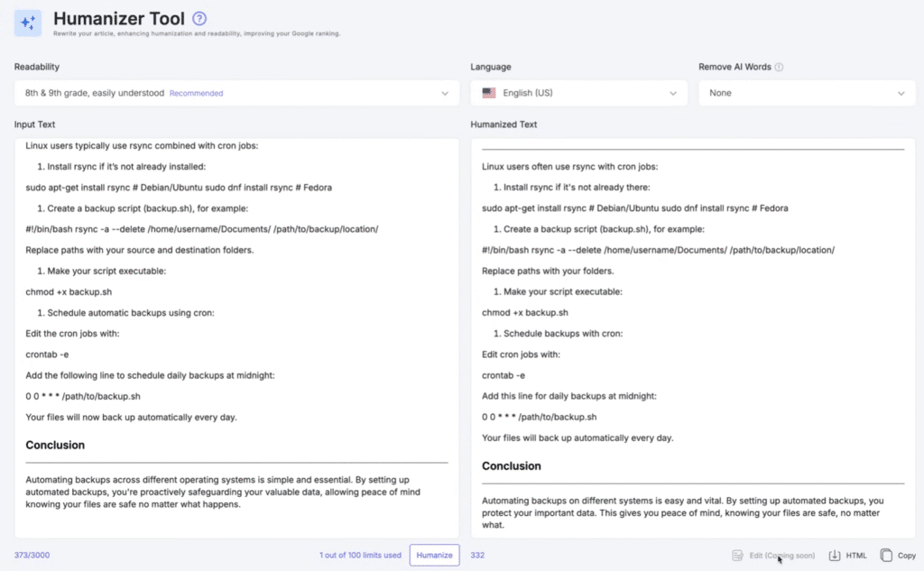Click the '1 out of 100 limits used' text
924x571 pixels.
(360, 555)
